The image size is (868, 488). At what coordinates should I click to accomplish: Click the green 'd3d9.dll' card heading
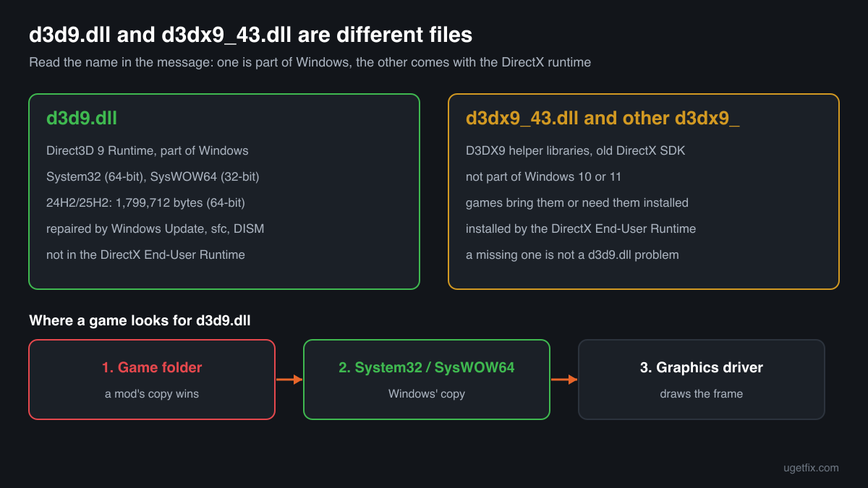[82, 119]
